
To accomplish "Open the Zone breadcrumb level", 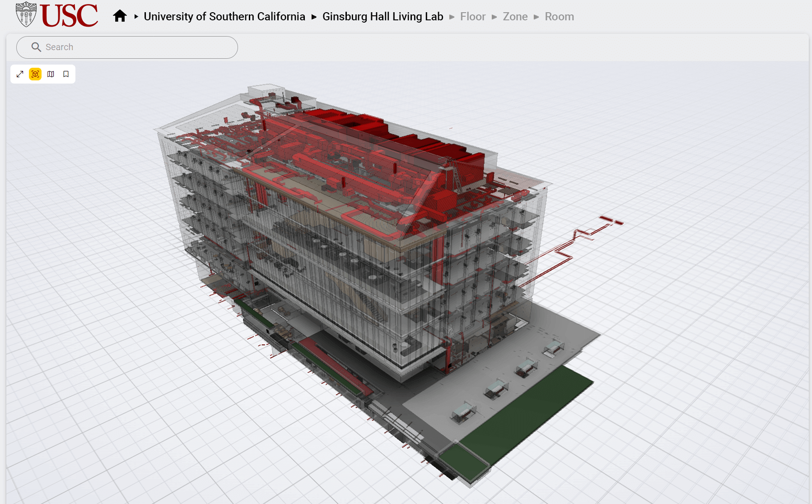I will coord(515,17).
